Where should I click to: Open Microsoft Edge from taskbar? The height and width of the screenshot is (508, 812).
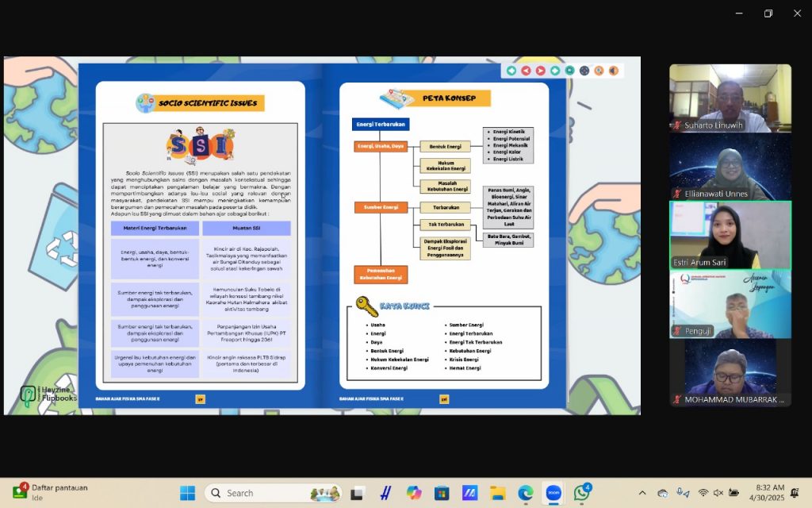(x=526, y=493)
